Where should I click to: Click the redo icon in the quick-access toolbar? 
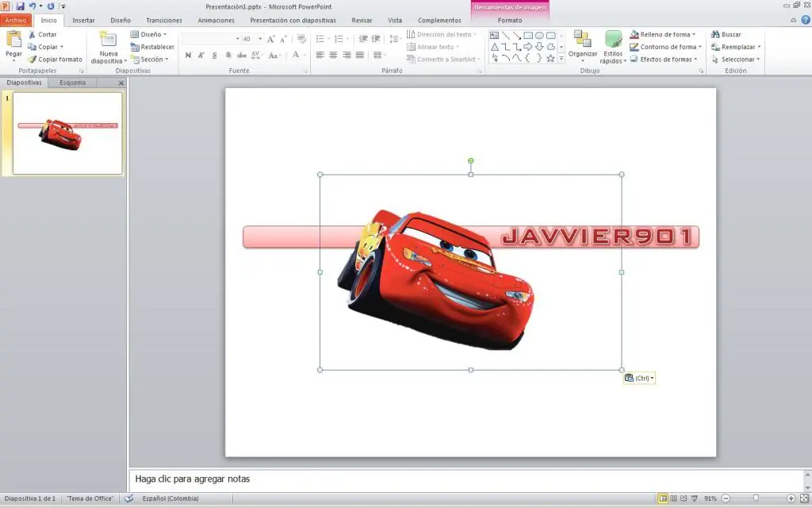click(51, 6)
